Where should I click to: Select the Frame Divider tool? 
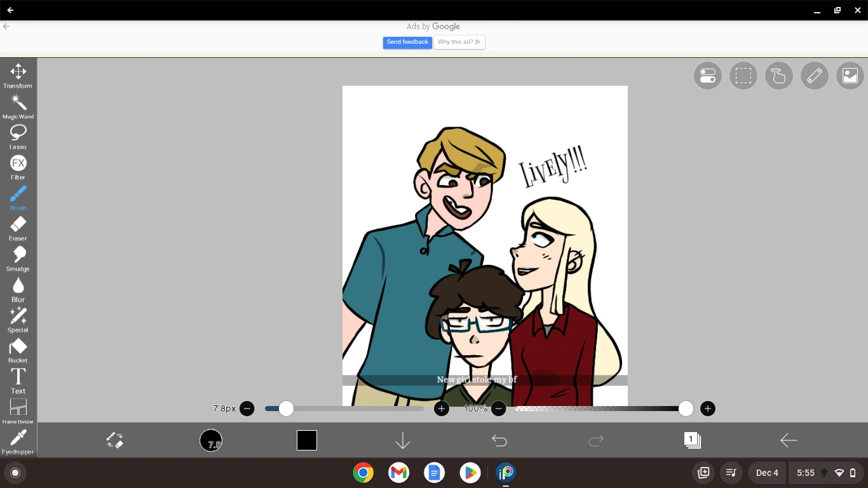tap(18, 407)
